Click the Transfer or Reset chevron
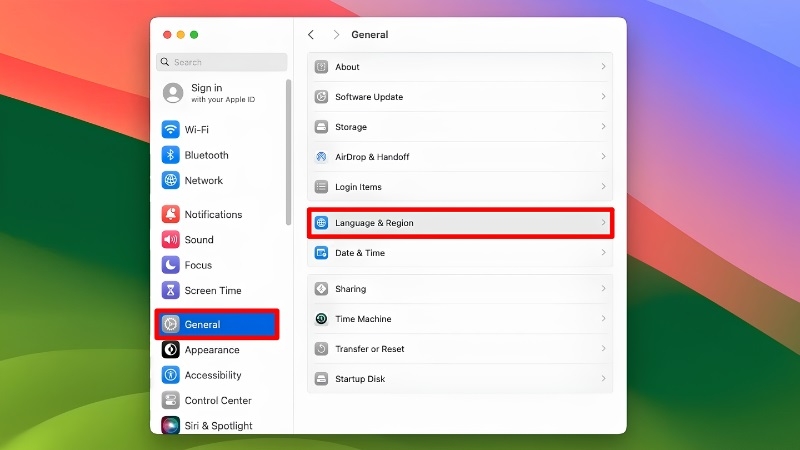The height and width of the screenshot is (450, 800). tap(603, 348)
